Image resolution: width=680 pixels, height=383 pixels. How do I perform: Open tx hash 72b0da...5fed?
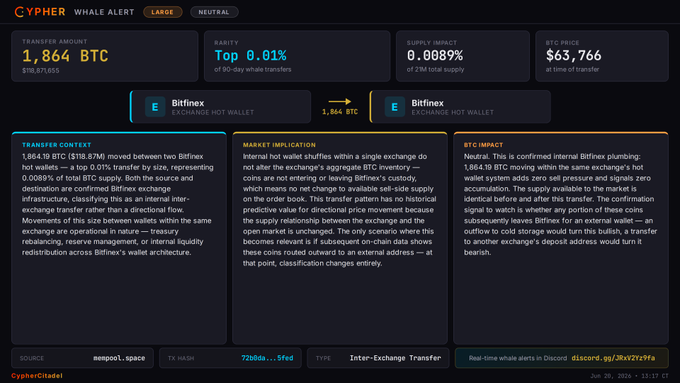coord(267,358)
